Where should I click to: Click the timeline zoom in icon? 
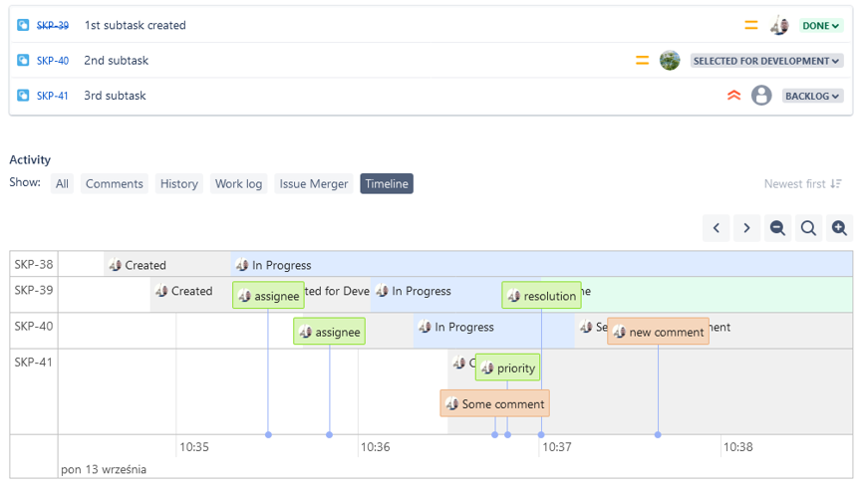coord(839,228)
